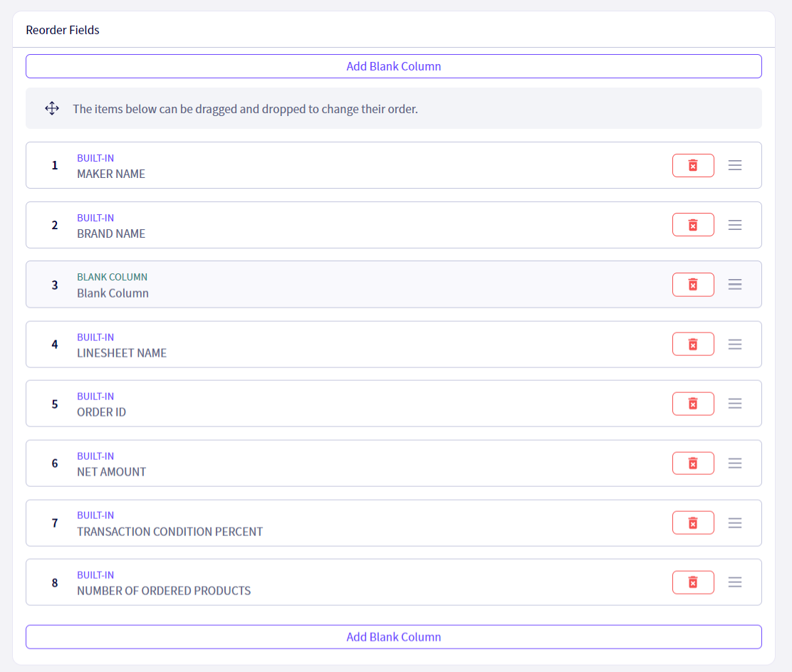
Task: Select the MAKER NAME label
Action: tap(111, 174)
